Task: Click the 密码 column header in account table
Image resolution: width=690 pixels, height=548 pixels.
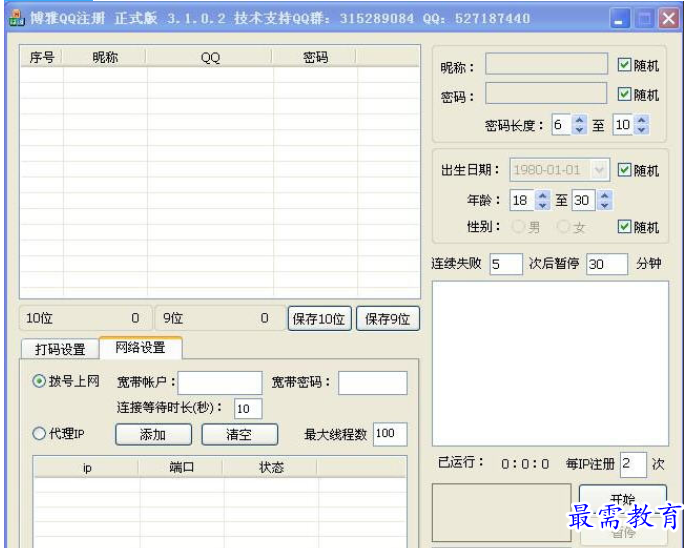Action: coord(315,57)
